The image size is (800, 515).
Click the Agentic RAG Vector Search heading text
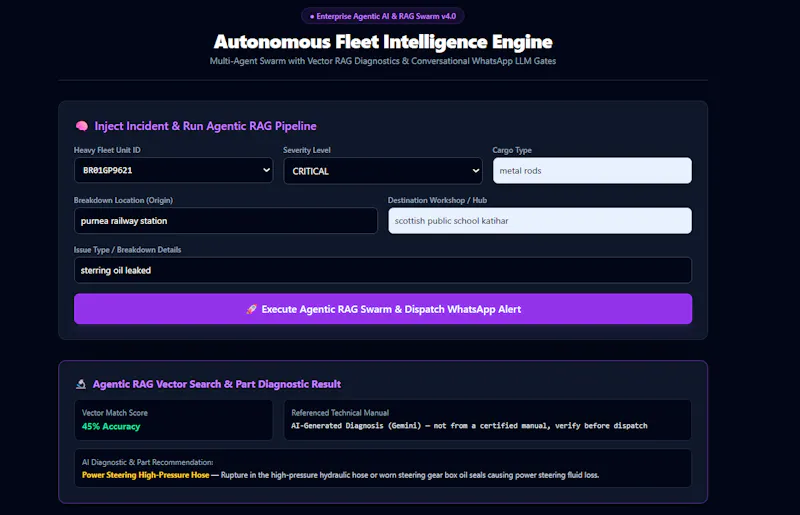coord(217,384)
